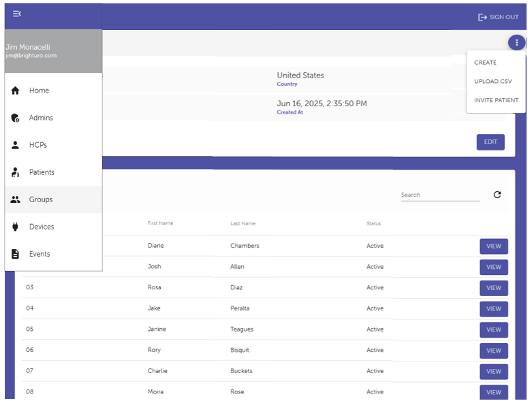The height and width of the screenshot is (401, 532).
Task: Click the sign out arrow icon
Action: (482, 17)
